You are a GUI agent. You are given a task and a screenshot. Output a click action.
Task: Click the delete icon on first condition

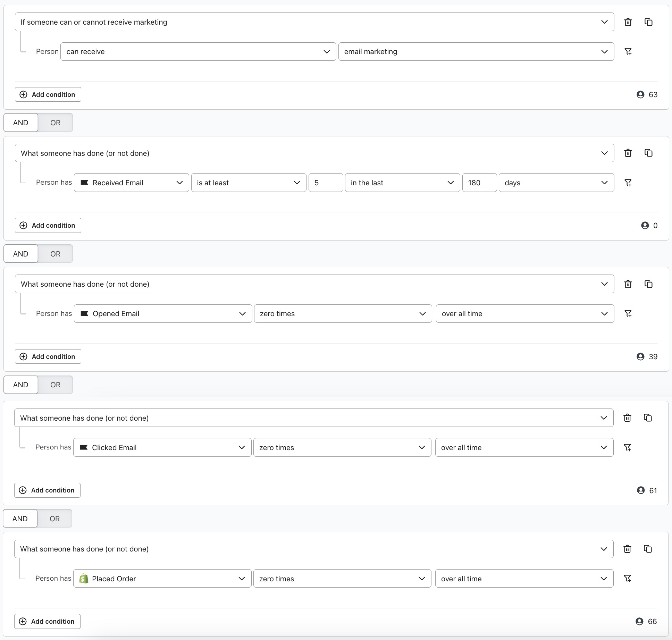point(628,22)
